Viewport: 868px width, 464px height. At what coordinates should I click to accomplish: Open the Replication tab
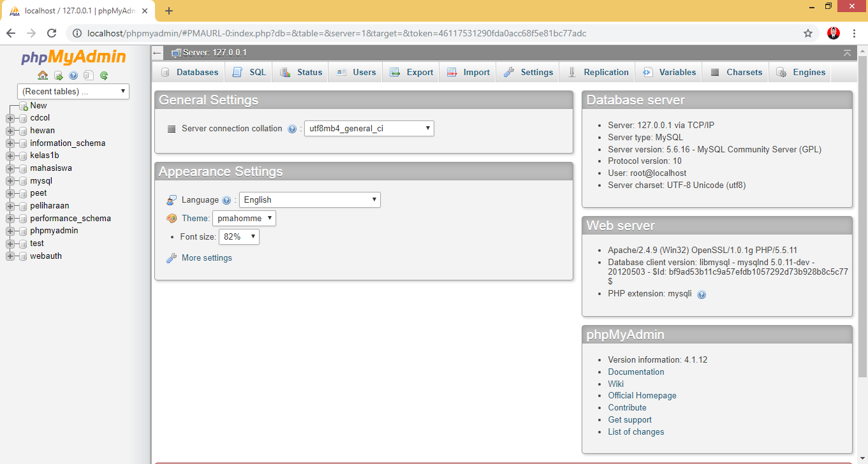click(598, 73)
